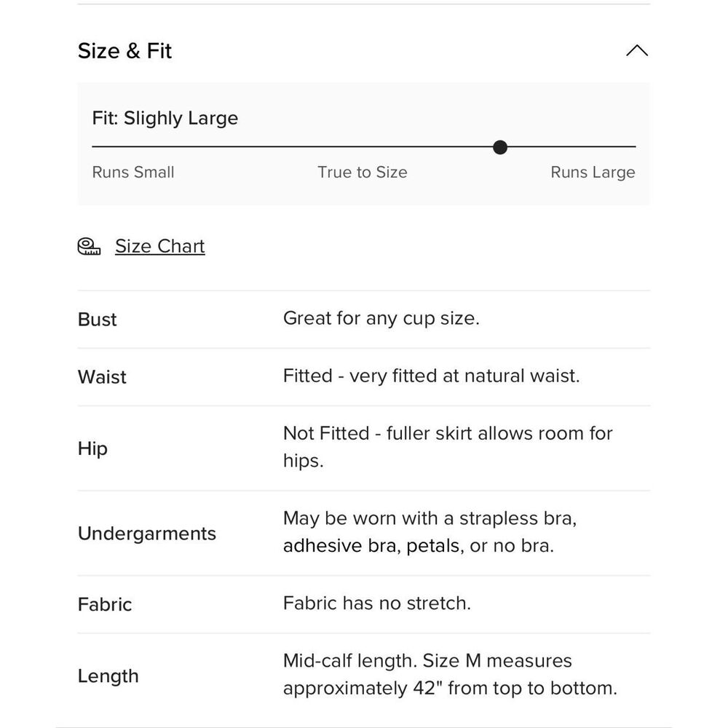The height and width of the screenshot is (728, 728).
Task: Click the Fit: Slighly Large text
Action: (x=165, y=119)
